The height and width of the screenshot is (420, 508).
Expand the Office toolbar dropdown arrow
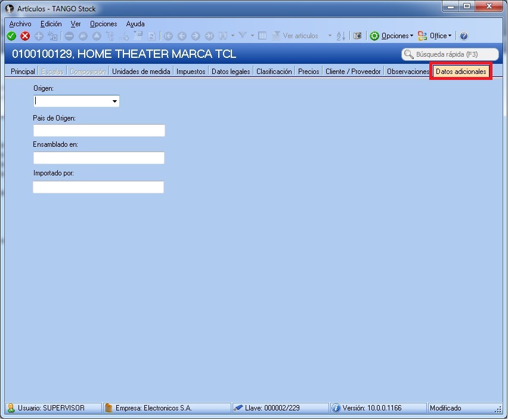(450, 36)
